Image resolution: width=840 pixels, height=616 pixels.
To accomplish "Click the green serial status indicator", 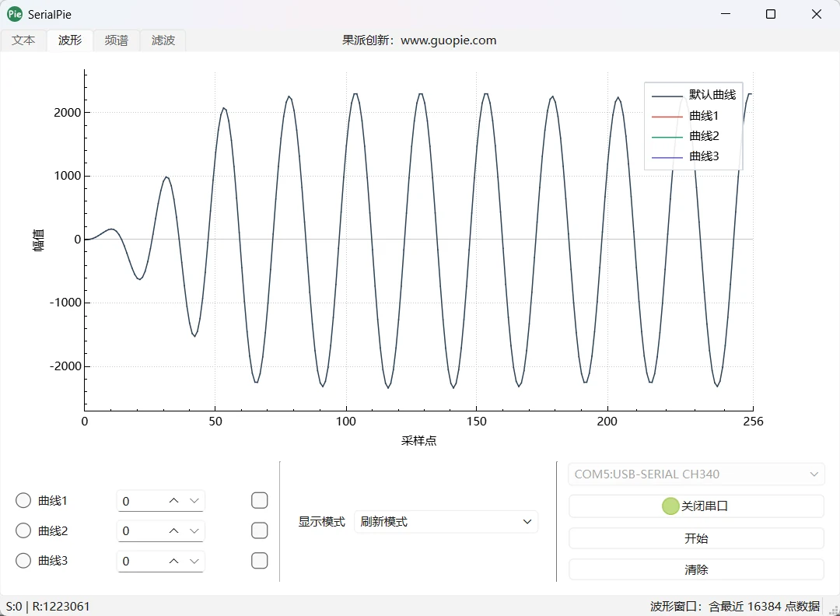I will (x=670, y=506).
